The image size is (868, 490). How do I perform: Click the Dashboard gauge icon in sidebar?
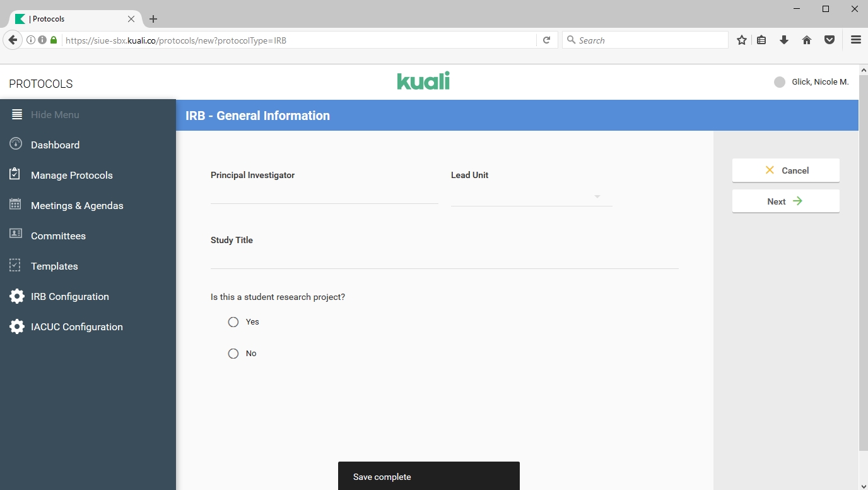point(16,144)
